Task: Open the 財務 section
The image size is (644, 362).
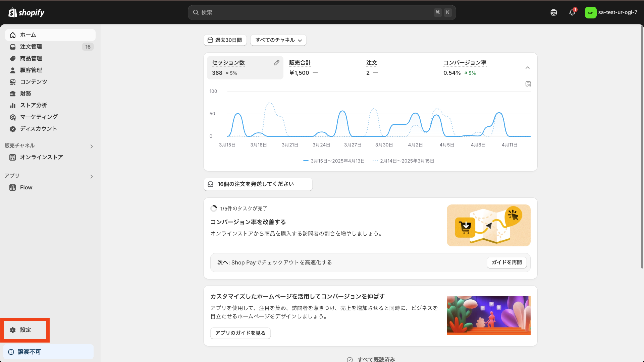Action: click(x=26, y=93)
